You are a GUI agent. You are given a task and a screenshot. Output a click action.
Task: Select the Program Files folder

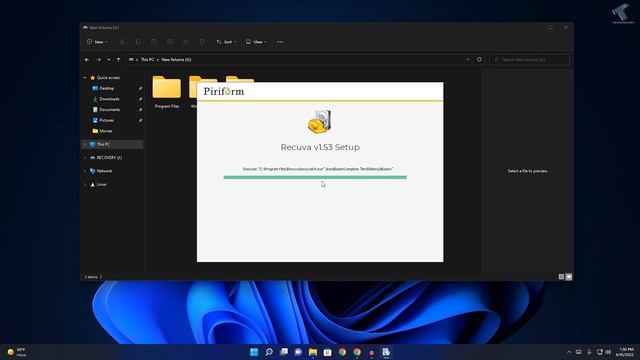[167, 92]
